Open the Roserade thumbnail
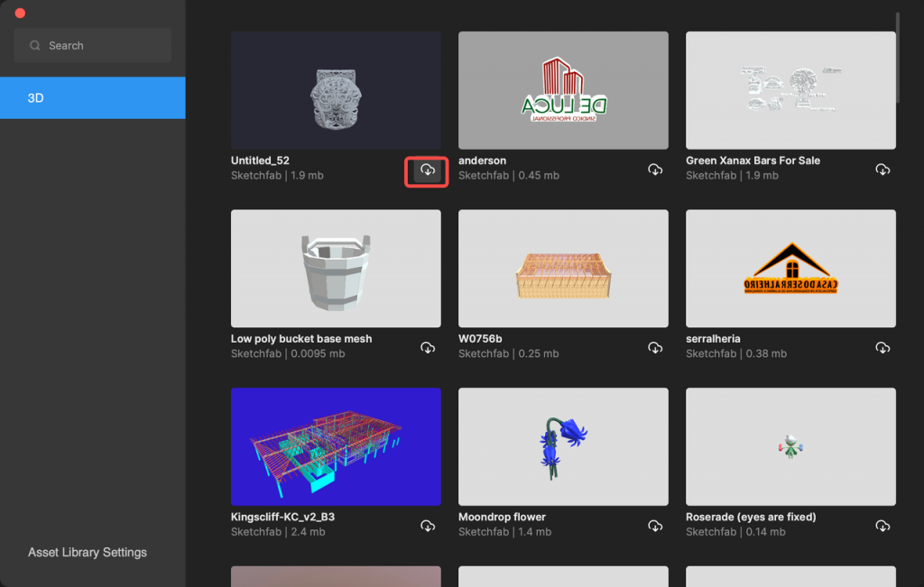This screenshot has width=924, height=587. point(790,447)
